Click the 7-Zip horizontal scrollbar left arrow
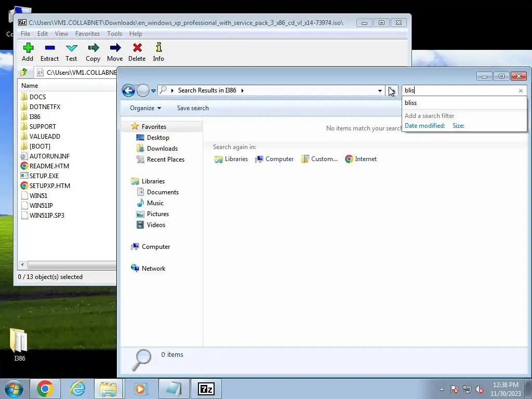Image resolution: width=532 pixels, height=399 pixels. [22, 264]
